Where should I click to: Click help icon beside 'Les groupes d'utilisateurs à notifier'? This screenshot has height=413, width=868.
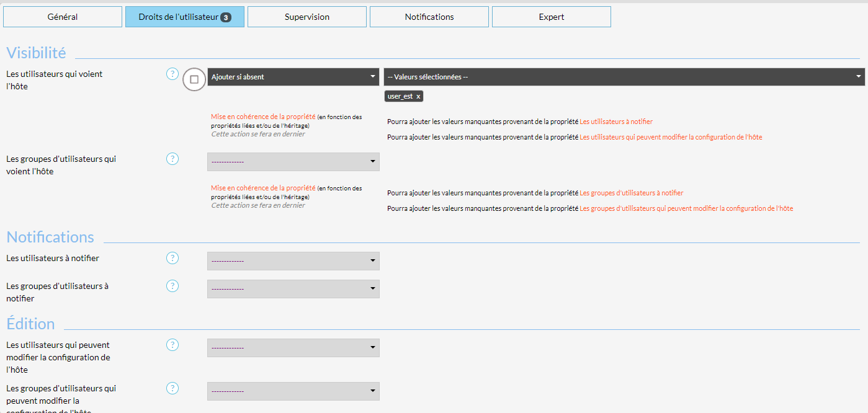pos(172,286)
